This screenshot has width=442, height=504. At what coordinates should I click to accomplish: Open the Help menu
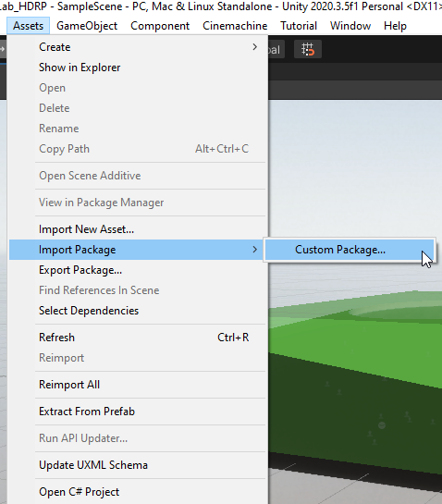[395, 26]
